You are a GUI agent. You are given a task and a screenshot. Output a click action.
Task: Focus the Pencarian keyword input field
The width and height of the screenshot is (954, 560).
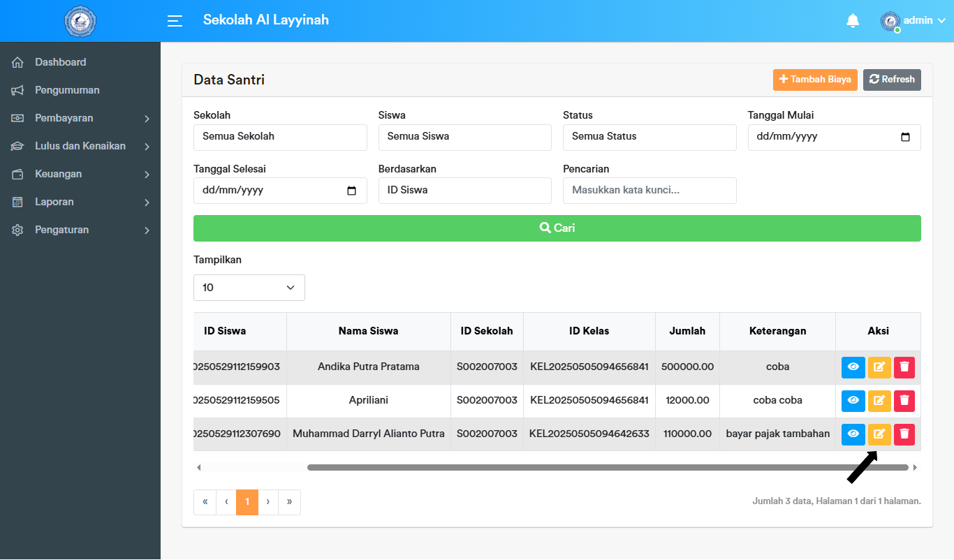tap(650, 191)
